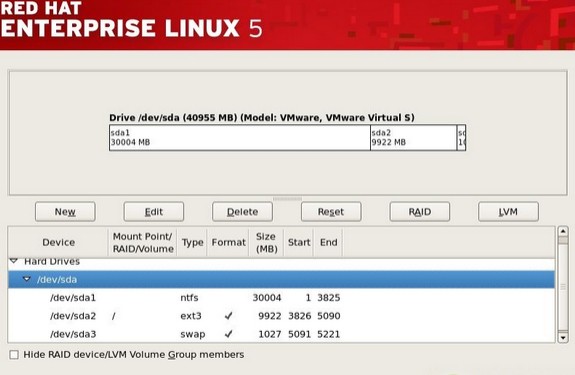Click the New partition button
This screenshot has width=575, height=375.
click(x=65, y=212)
